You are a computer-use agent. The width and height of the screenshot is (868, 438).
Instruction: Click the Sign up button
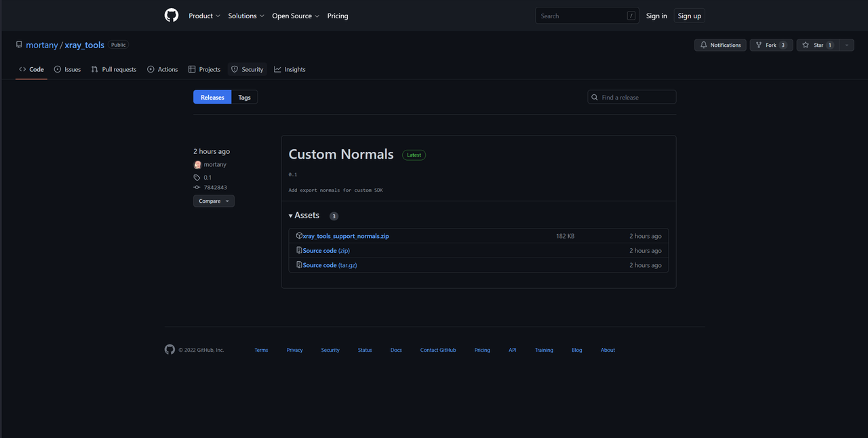coord(689,16)
